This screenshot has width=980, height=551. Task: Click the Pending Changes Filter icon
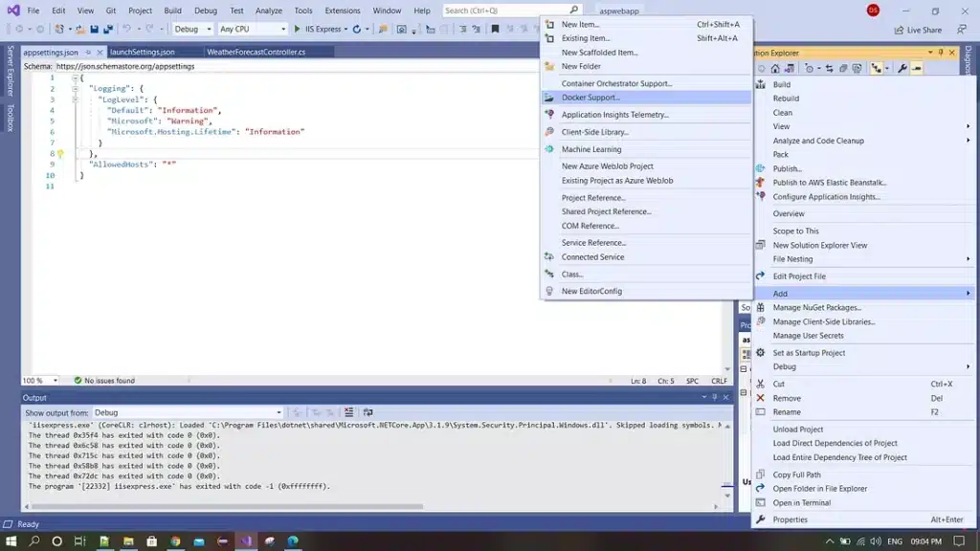point(810,69)
